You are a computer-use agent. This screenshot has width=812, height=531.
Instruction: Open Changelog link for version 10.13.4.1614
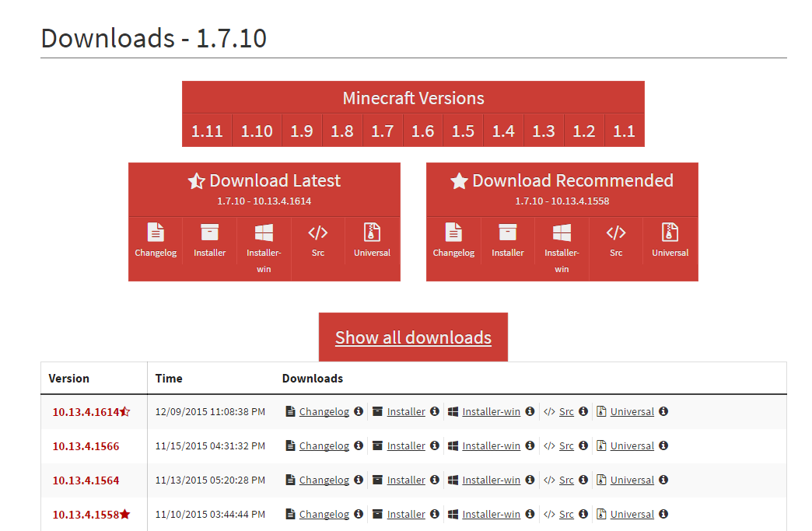click(x=324, y=411)
